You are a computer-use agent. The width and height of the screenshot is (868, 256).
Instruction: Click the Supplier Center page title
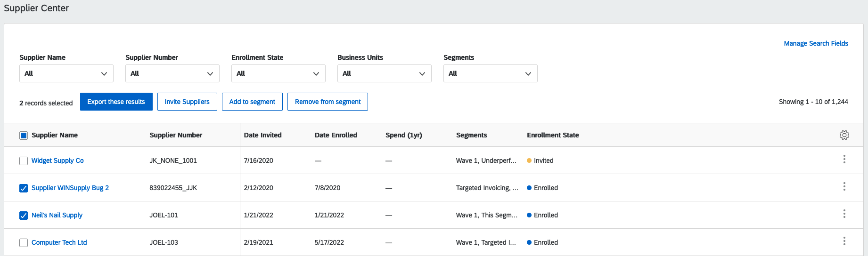(x=36, y=8)
